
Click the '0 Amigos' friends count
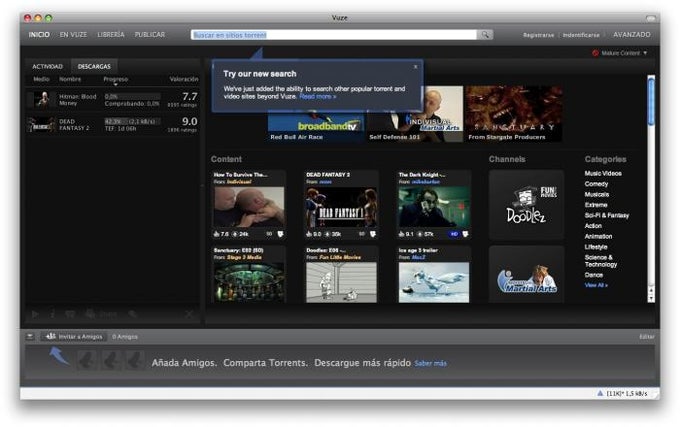pos(125,337)
